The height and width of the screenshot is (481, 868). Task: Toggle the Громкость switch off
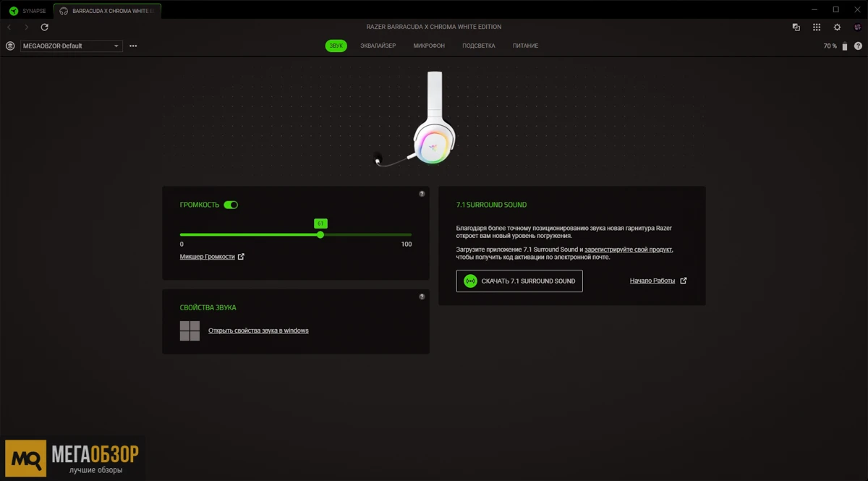click(x=231, y=205)
